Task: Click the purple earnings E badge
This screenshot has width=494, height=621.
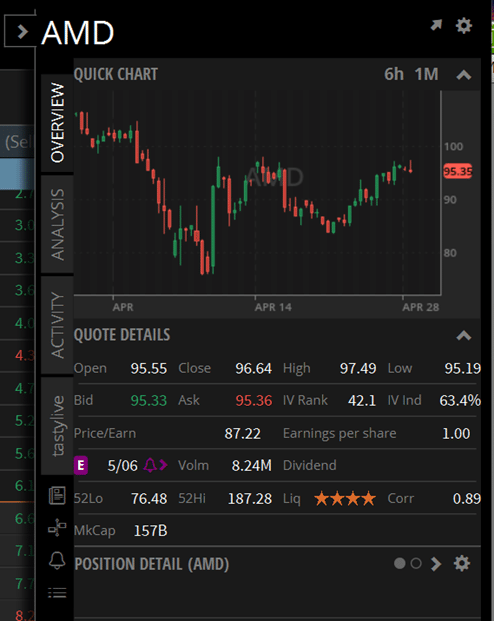Action: (81, 465)
